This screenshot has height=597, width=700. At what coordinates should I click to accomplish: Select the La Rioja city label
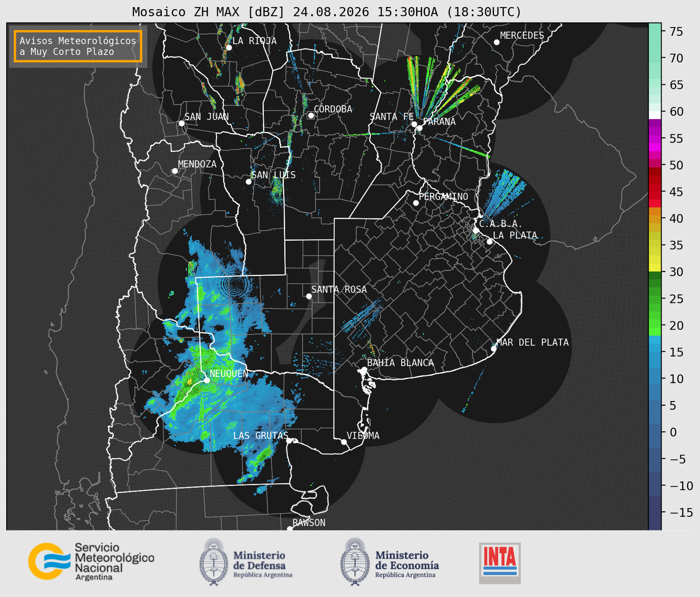(254, 41)
